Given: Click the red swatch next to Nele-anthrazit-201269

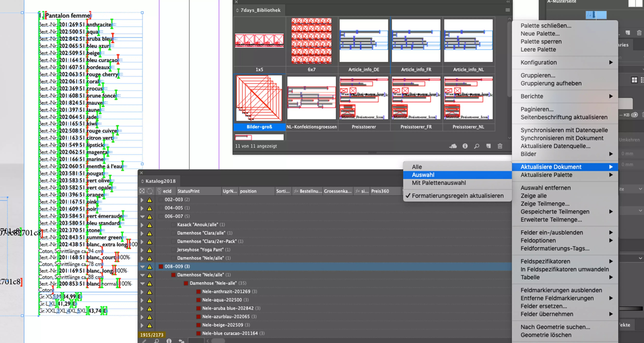Looking at the screenshot, I should 198,291.
